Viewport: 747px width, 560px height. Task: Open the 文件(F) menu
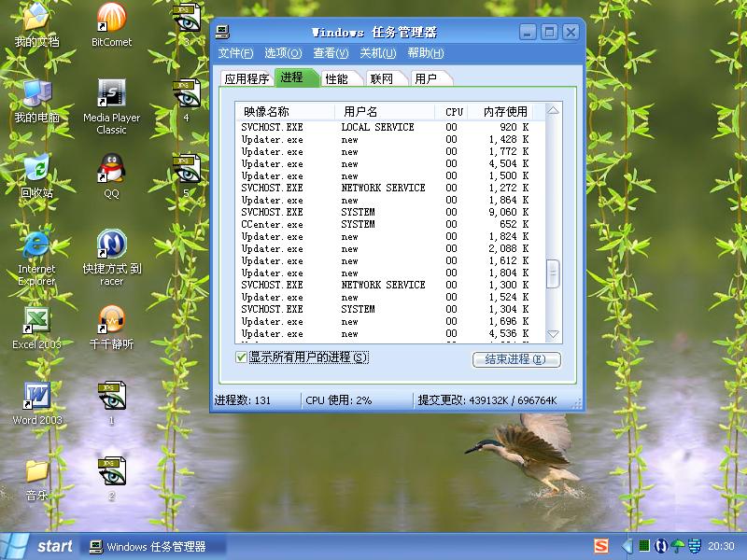[x=236, y=53]
